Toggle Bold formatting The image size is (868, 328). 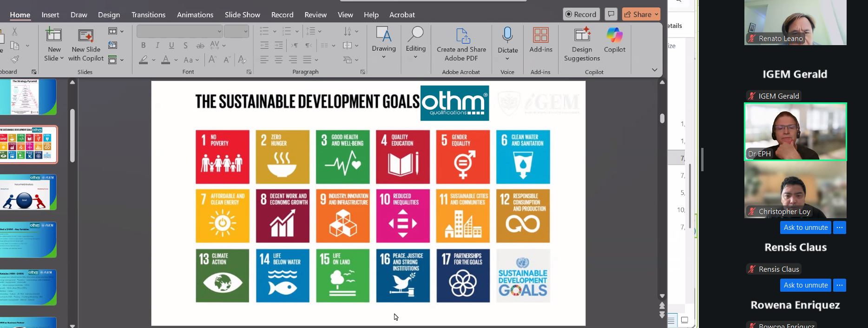coord(143,45)
